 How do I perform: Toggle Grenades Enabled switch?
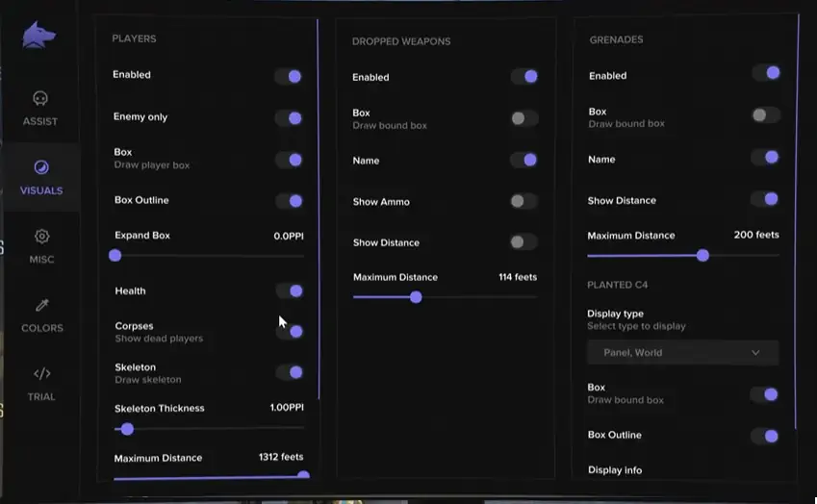(x=766, y=72)
